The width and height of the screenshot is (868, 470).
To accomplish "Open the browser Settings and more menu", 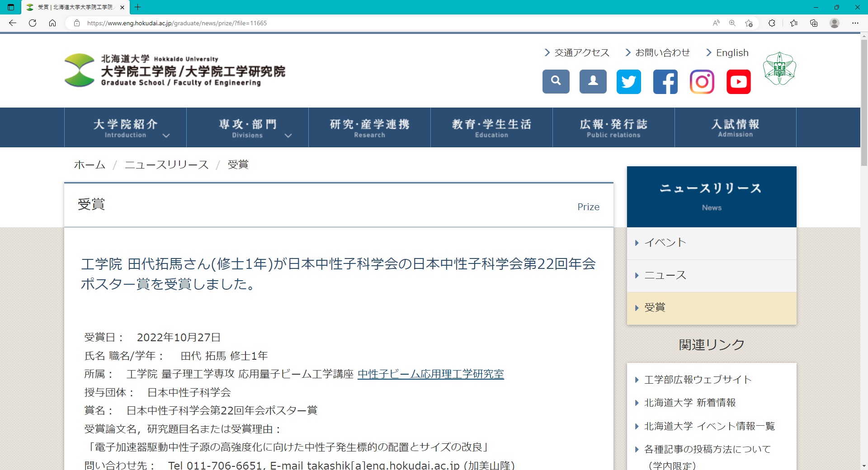I will (855, 23).
